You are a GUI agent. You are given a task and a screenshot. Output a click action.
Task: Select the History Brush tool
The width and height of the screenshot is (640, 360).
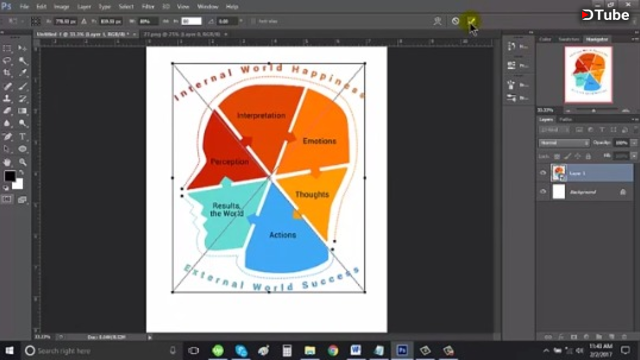22,98
